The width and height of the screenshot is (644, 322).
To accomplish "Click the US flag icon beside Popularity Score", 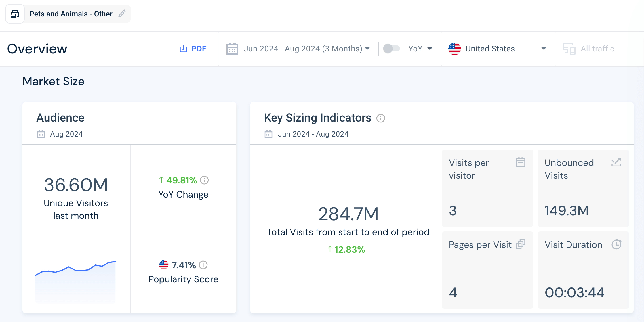I will pyautogui.click(x=163, y=265).
